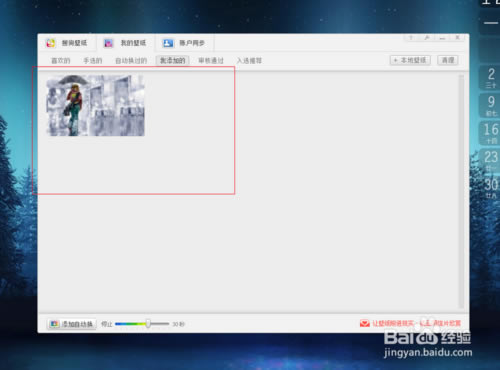Image resolution: width=500 pixels, height=370 pixels.
Task: Click the + 本地壁纸 add local wallpaper button
Action: coord(410,60)
